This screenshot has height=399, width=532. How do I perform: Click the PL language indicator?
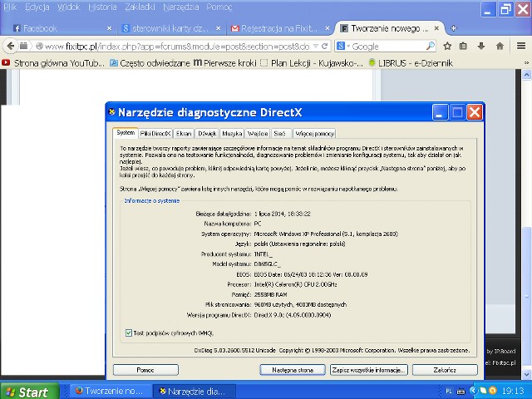(x=449, y=392)
